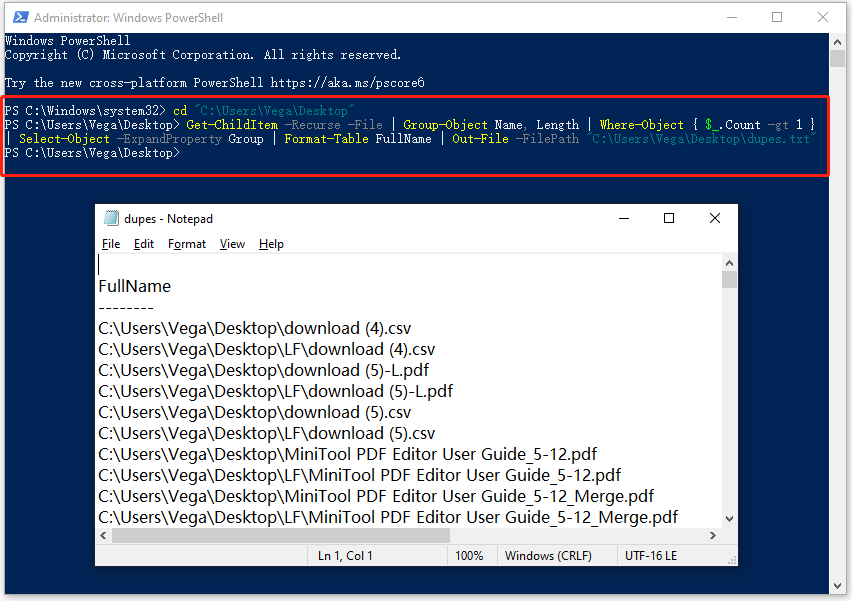Click the left arrow of the horizontal scrollbar
Screen dimensions: 852x601
[104, 536]
